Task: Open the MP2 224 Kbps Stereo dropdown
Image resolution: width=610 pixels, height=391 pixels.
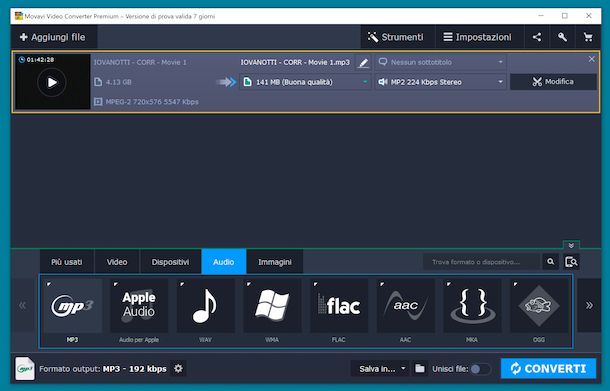Action: pyautogui.click(x=440, y=82)
